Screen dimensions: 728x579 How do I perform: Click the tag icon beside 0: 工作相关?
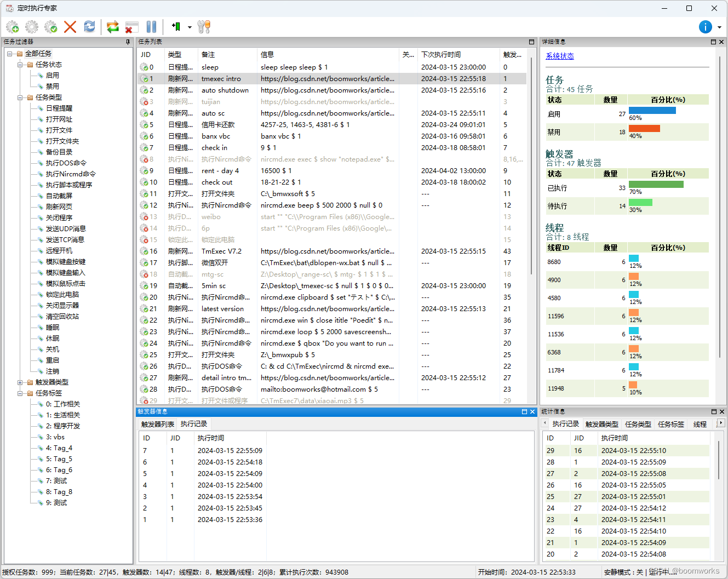point(41,404)
